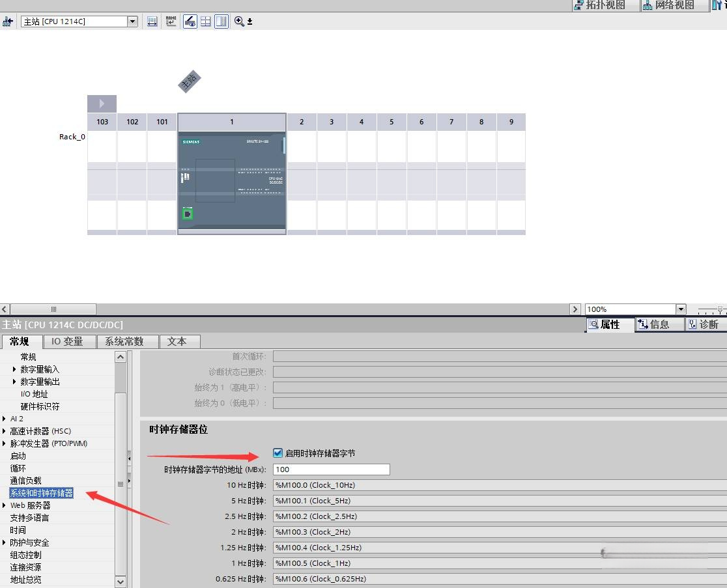Uncheck 启用时钟存储器字节 checkbox

(278, 453)
